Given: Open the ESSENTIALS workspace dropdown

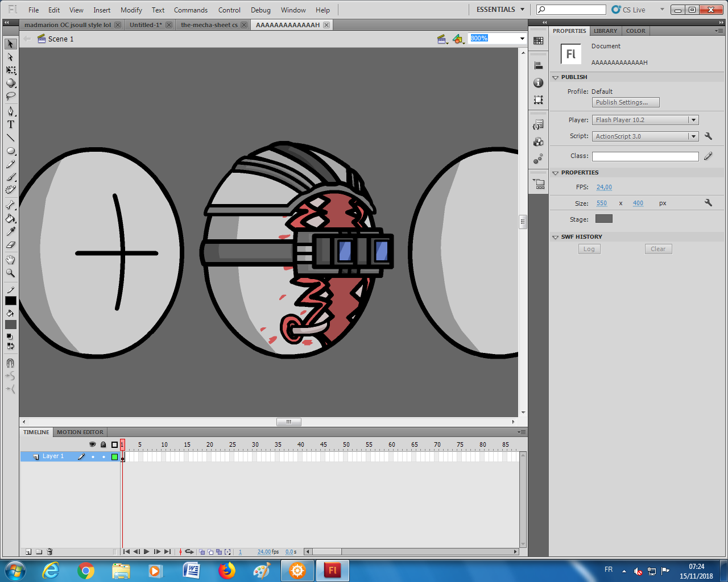Looking at the screenshot, I should pyautogui.click(x=500, y=10).
